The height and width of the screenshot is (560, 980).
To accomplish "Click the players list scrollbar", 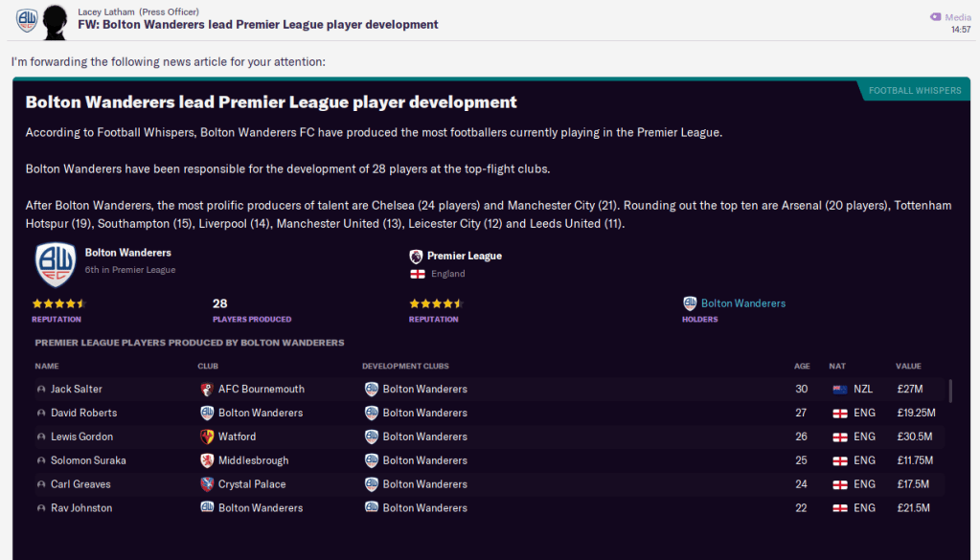I will pos(950,391).
